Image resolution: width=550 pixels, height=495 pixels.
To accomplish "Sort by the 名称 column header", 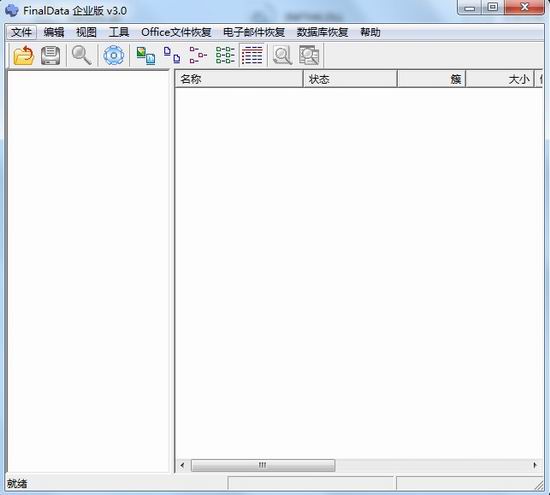I will [x=239, y=79].
